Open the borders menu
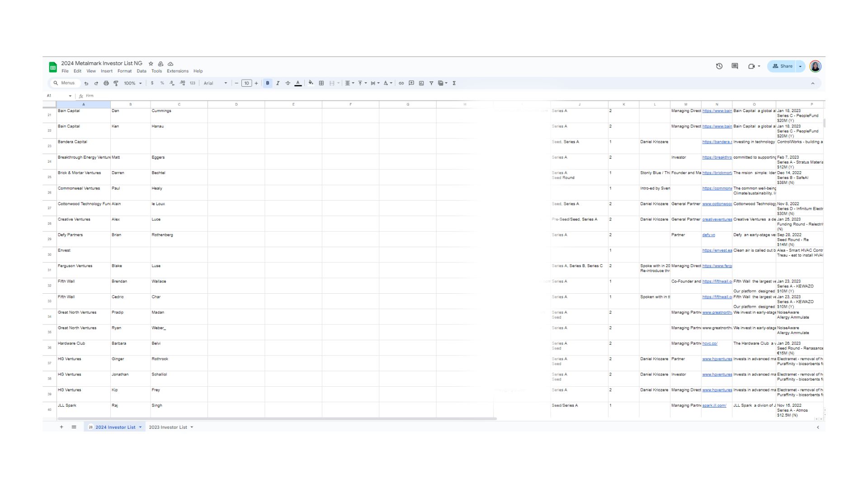This screenshot has width=868, height=488. pyautogui.click(x=321, y=83)
